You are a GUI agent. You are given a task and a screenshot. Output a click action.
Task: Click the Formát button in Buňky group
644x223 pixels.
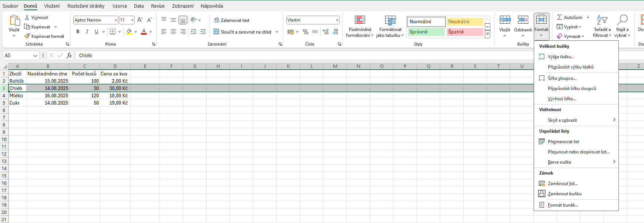point(541,26)
